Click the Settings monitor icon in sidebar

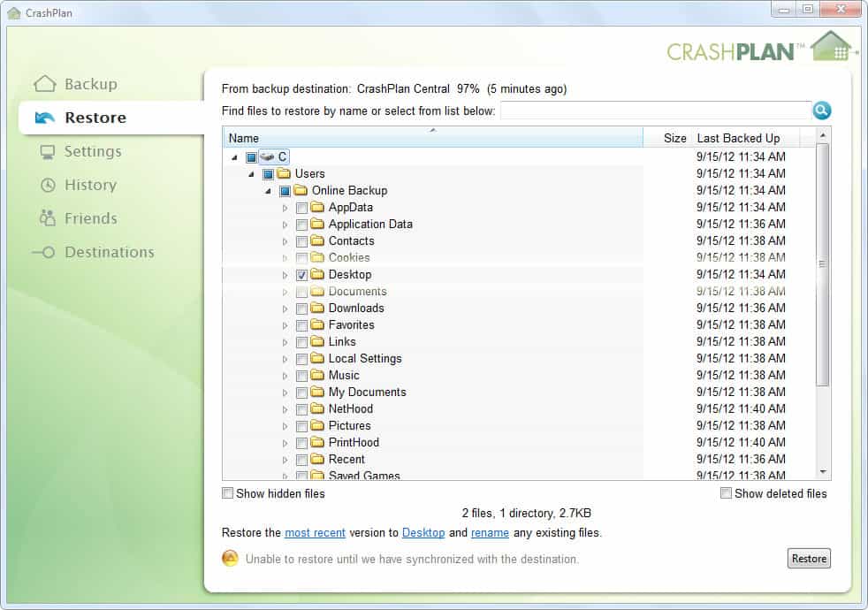[x=48, y=152]
